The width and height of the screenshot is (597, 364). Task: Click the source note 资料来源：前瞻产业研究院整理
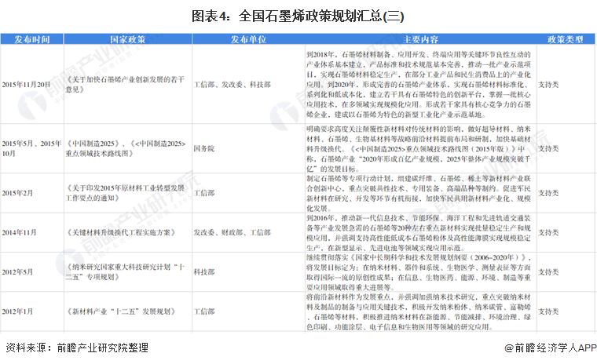(x=77, y=348)
